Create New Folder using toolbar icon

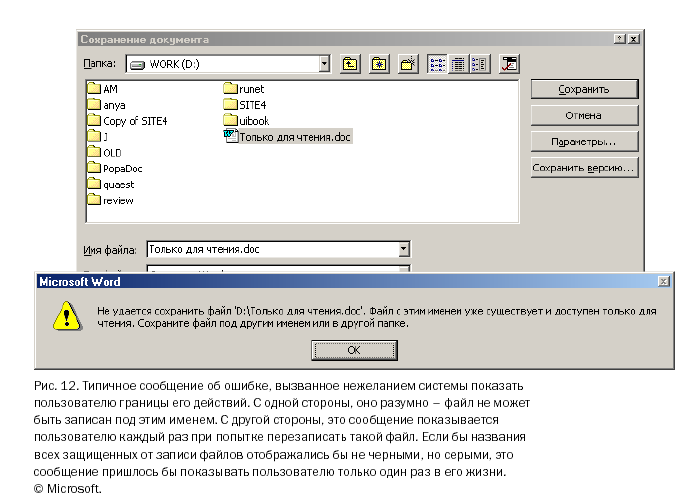coord(408,65)
